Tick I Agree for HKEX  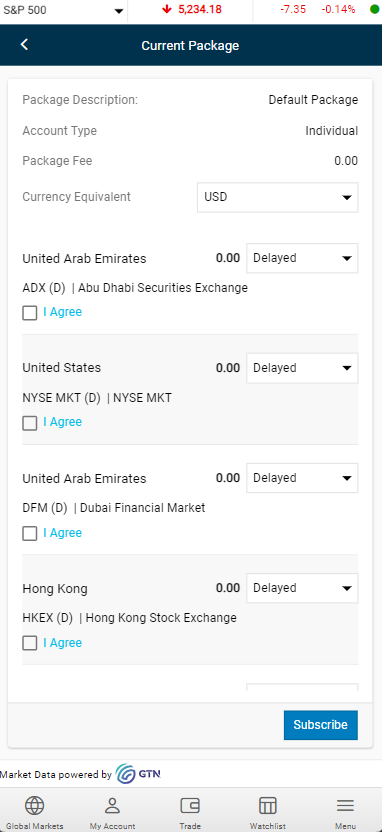30,643
